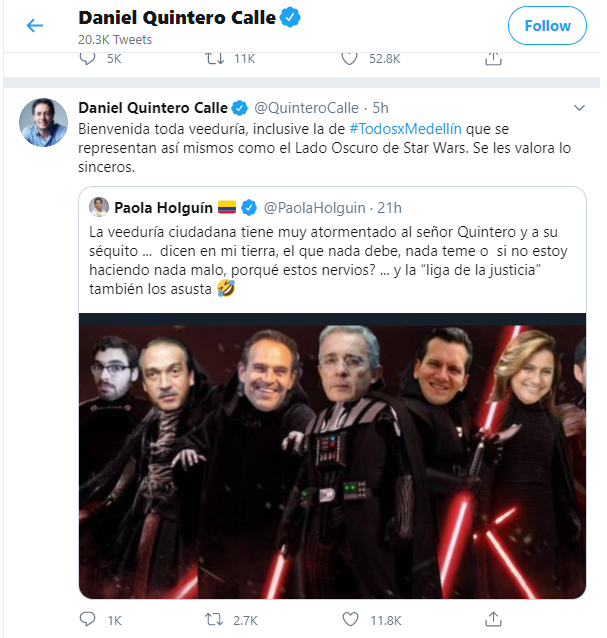
Task: Open the tweet options chevron menu
Action: coord(578,107)
